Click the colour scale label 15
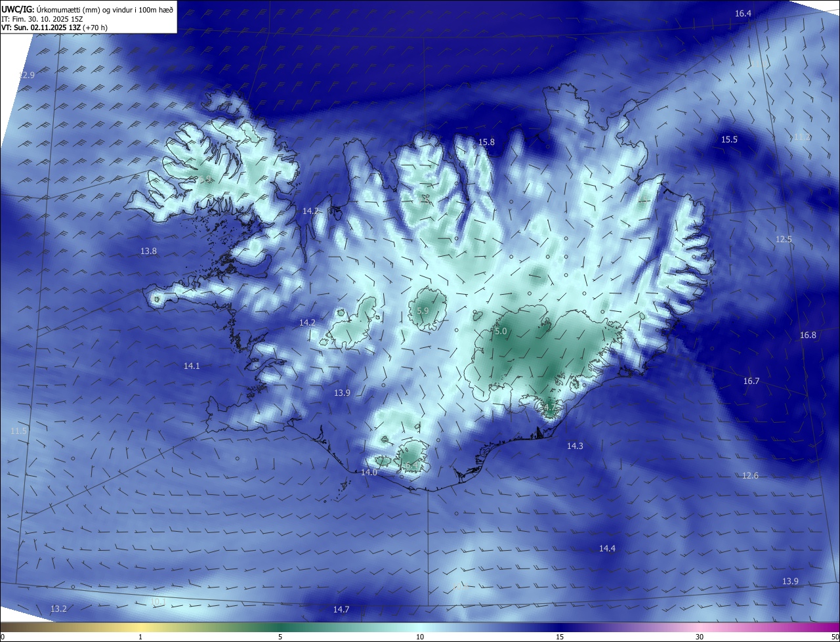 [x=560, y=637]
